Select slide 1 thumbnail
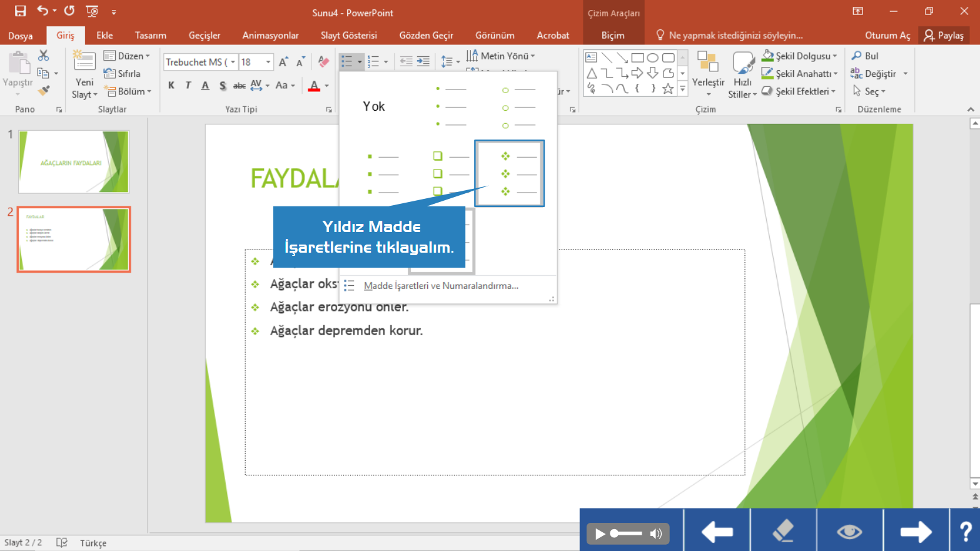This screenshot has height=551, width=980. 74,162
